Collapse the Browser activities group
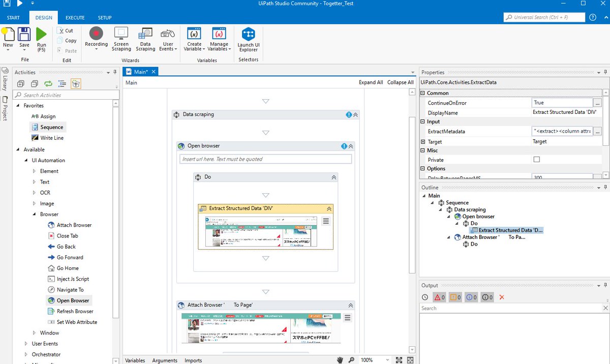This screenshot has height=364, width=610. pyautogui.click(x=35, y=215)
